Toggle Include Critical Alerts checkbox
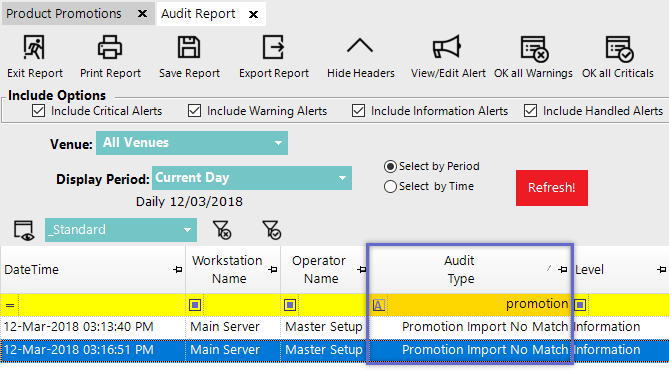 pos(38,111)
